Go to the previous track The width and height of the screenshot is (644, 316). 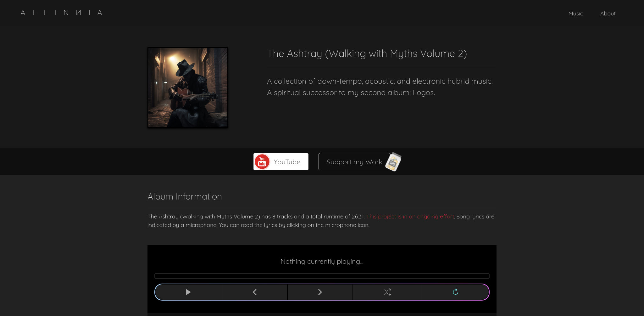(x=255, y=292)
